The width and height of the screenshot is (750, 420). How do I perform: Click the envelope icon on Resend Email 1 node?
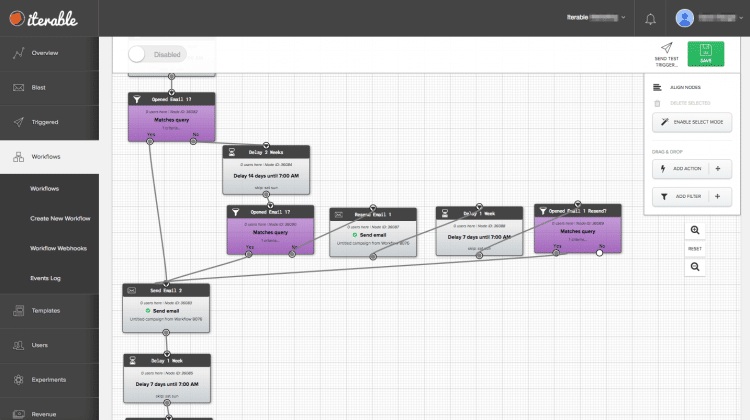coord(338,214)
